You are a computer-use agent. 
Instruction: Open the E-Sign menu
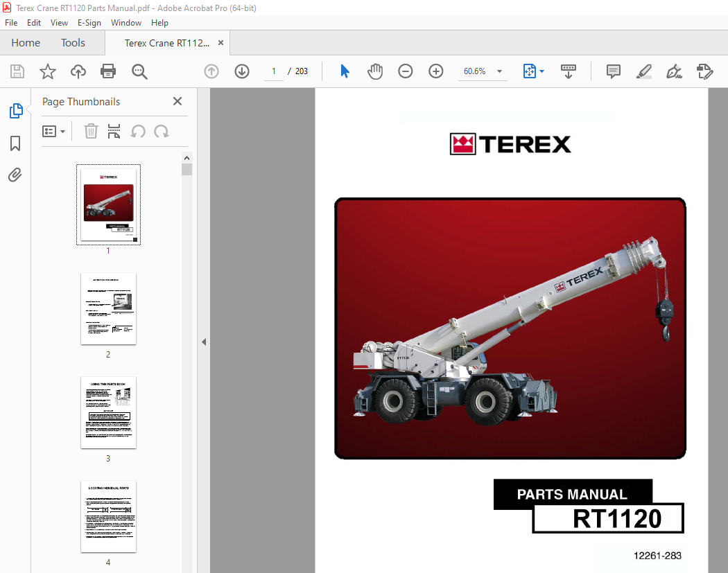point(89,23)
